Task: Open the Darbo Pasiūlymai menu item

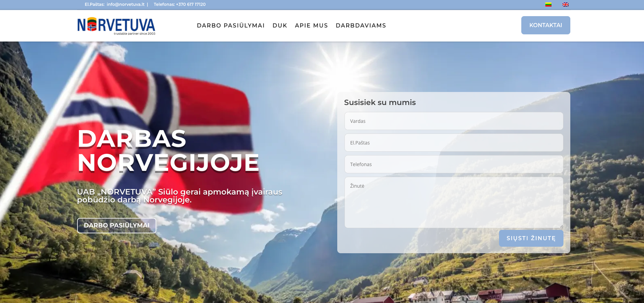Action: (231, 25)
